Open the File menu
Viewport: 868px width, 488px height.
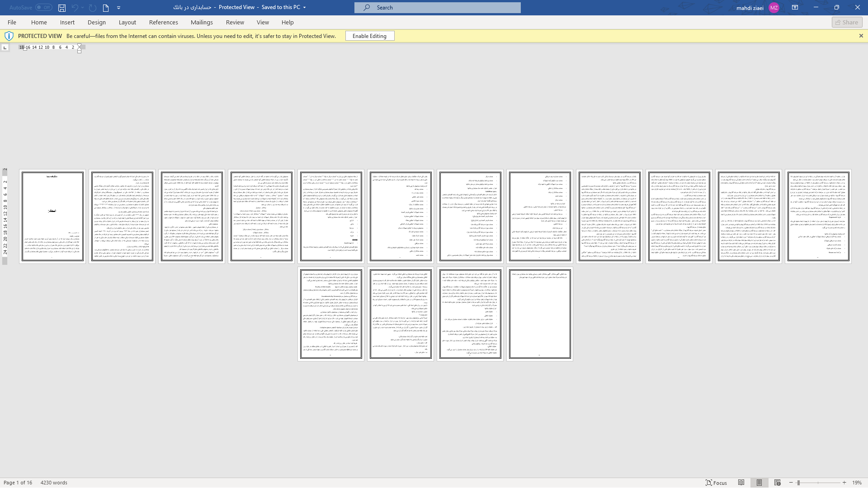click(x=12, y=22)
